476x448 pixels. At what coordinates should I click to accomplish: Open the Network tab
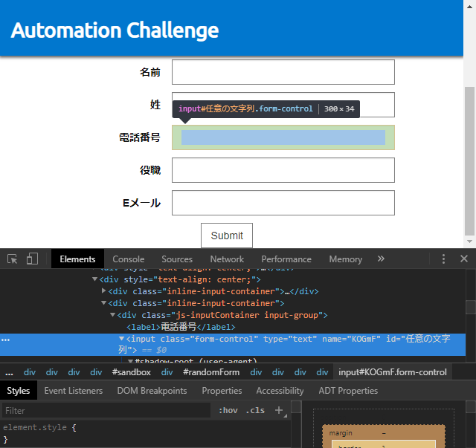pos(227,259)
